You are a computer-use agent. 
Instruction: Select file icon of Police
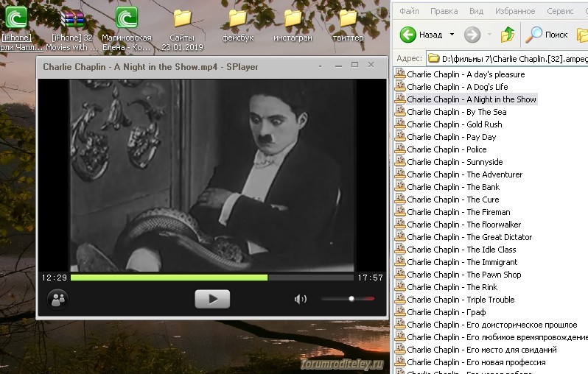[x=400, y=149]
